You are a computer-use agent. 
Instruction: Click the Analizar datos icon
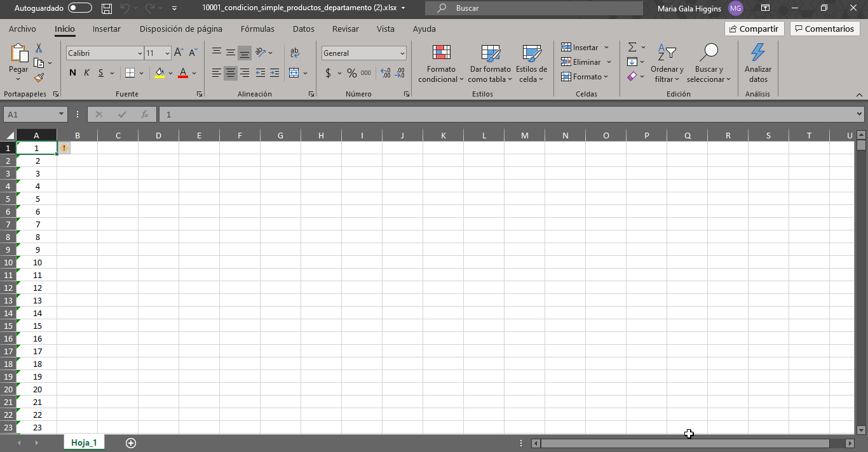point(757,64)
